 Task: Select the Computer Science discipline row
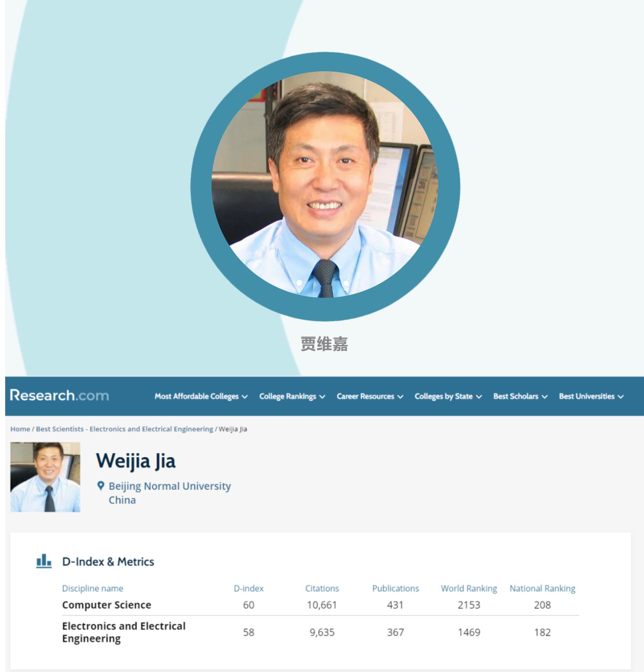pos(321,605)
